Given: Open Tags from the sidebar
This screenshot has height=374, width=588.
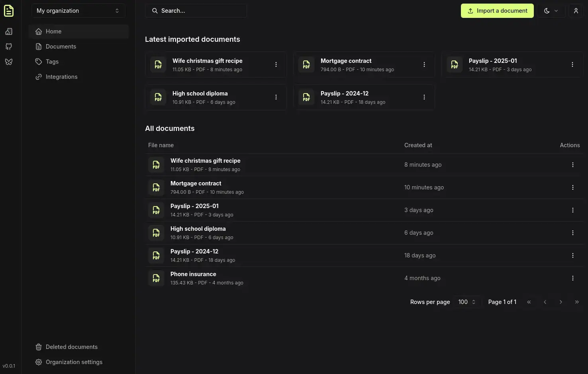Looking at the screenshot, I should pos(52,62).
